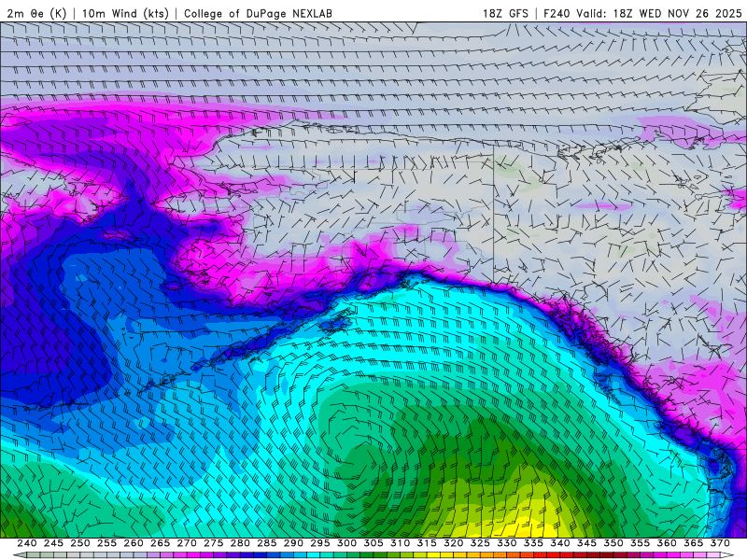Click the 325 value on the color scale
Screen dimensions: 747x560
pos(480,543)
